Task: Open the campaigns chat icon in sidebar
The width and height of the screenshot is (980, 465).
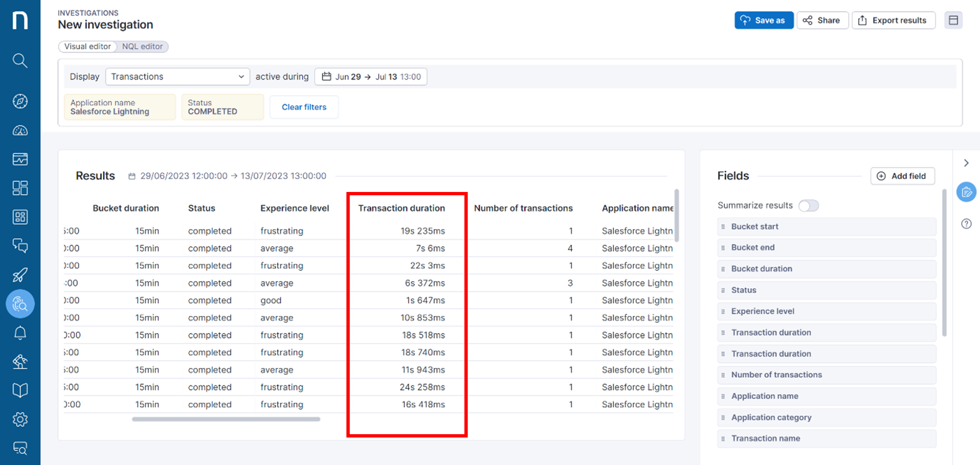Action: pyautogui.click(x=20, y=246)
